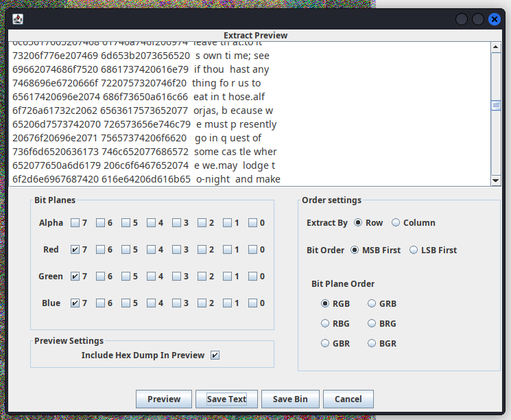The height and width of the screenshot is (420, 511).
Task: Click the Java application icon in title bar
Action: (18, 19)
